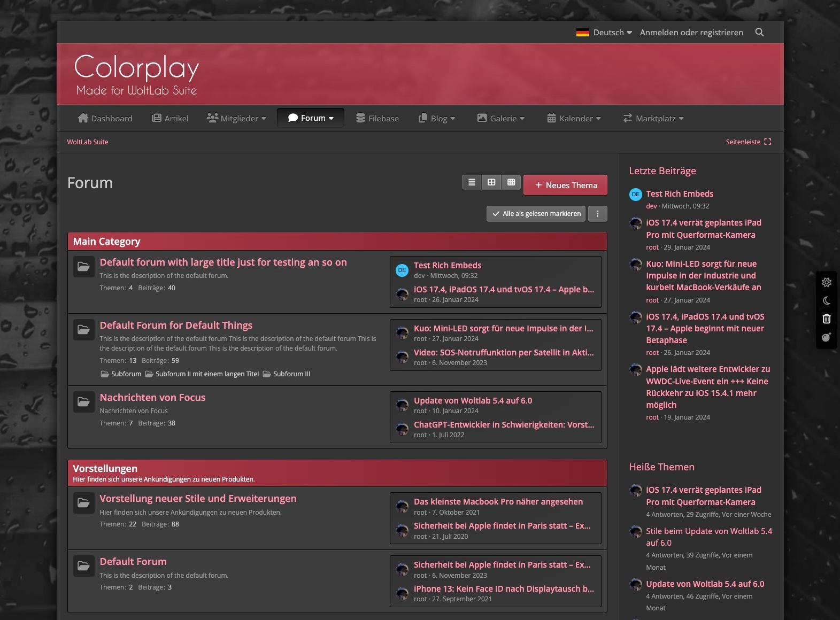Click the bomb icon in side panel

[826, 337]
